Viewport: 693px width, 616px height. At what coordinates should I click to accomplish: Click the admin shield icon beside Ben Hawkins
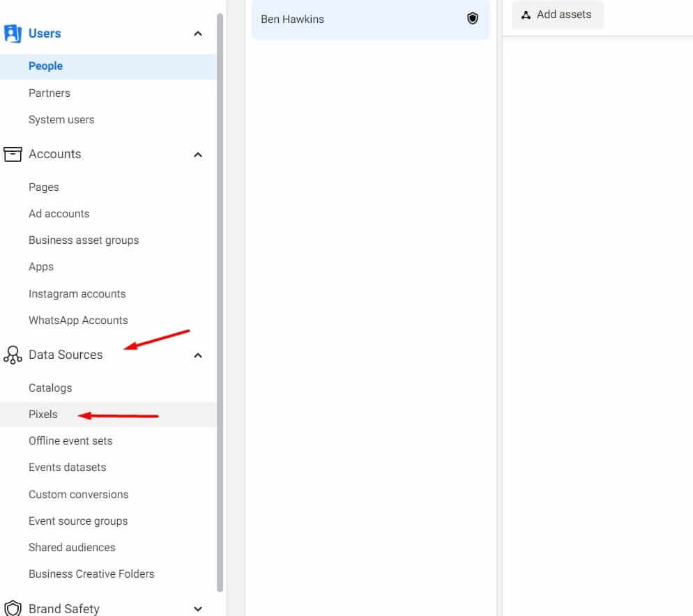pyautogui.click(x=473, y=19)
